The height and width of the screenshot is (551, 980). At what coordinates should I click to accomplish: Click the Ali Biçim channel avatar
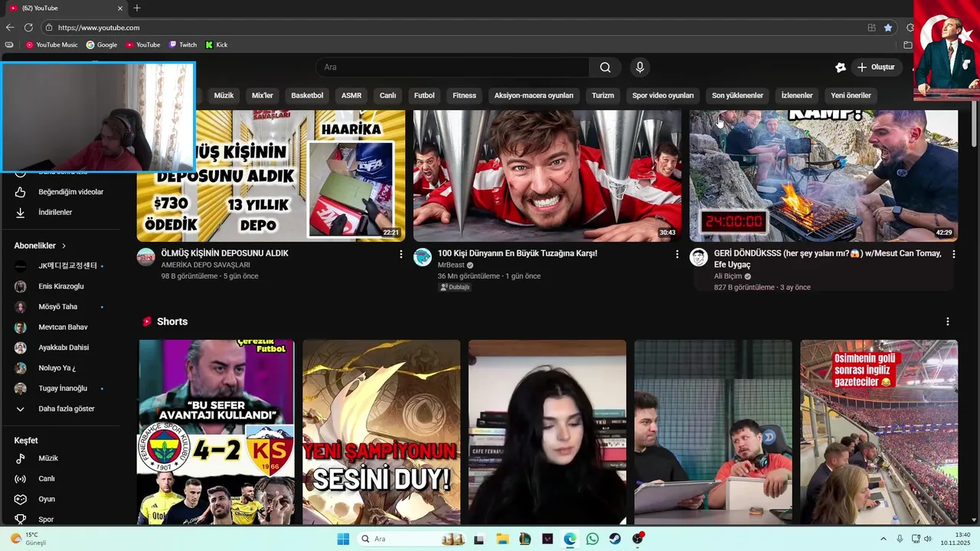[x=699, y=257]
